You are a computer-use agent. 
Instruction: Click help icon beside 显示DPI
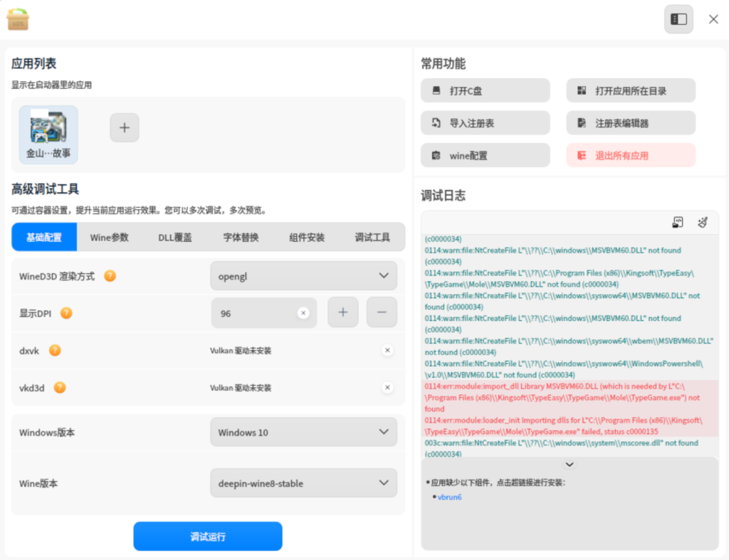point(66,312)
